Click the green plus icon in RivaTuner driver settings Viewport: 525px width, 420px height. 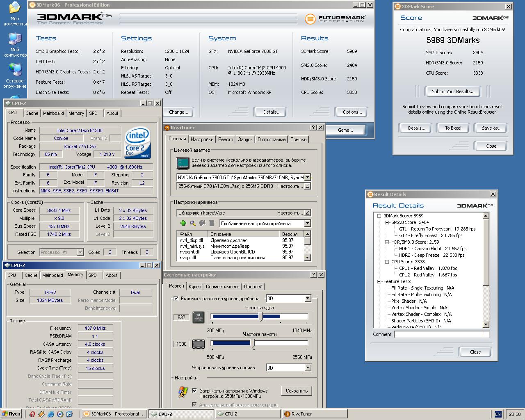pos(183,223)
